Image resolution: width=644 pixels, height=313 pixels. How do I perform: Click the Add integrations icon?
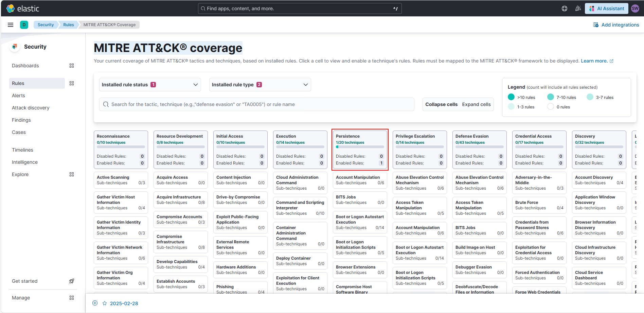(x=596, y=25)
